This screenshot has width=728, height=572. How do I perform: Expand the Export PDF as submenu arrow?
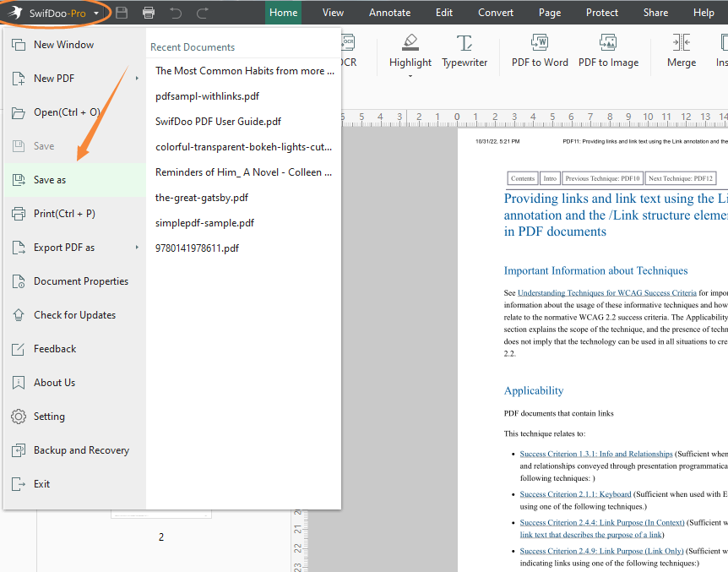(137, 248)
